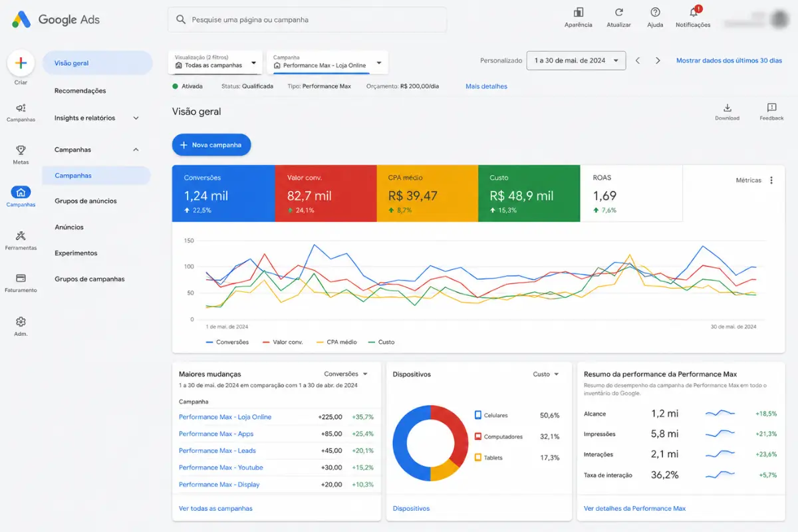Open Performance Max - Display campaign link

click(219, 485)
